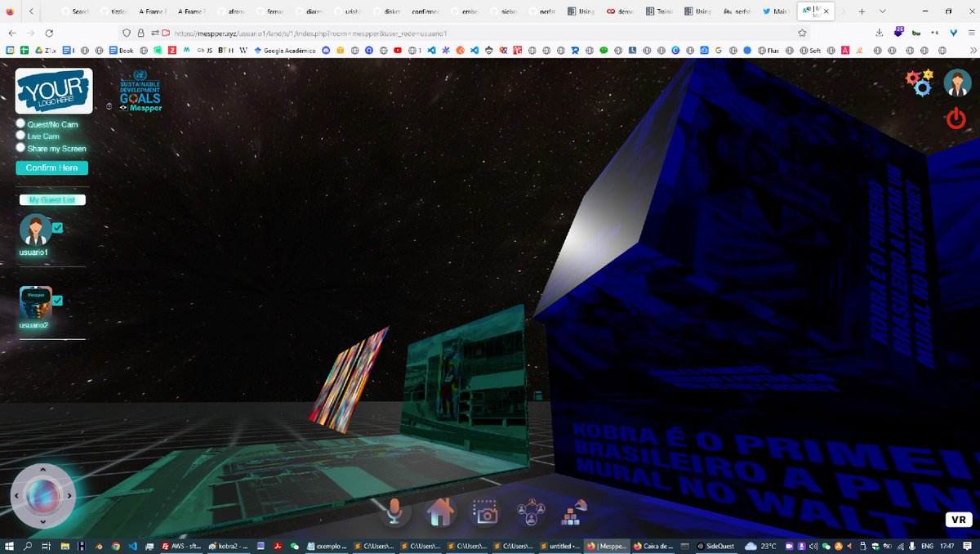Open the Book bookmark
Viewport: 980px width, 554px height.
click(121, 50)
